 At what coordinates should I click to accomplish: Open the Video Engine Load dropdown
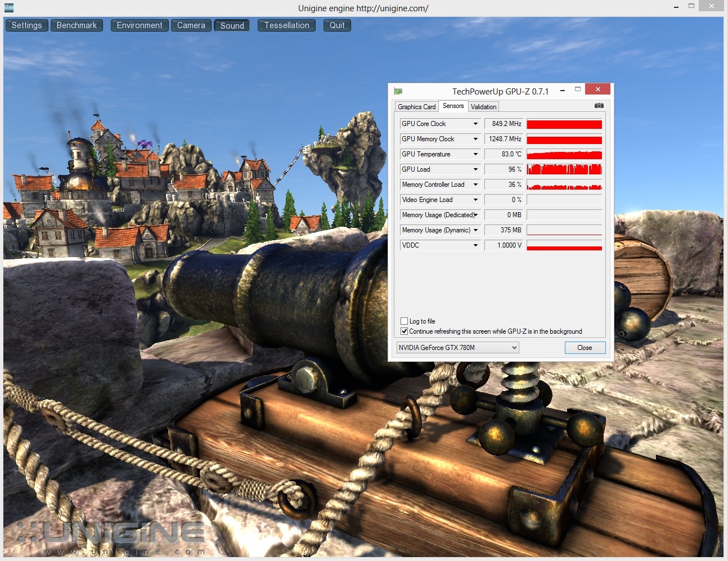tap(475, 200)
